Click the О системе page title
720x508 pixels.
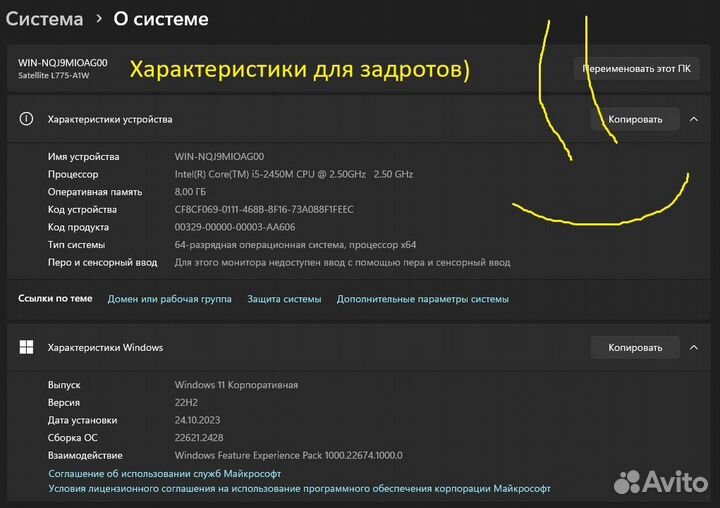click(x=161, y=19)
